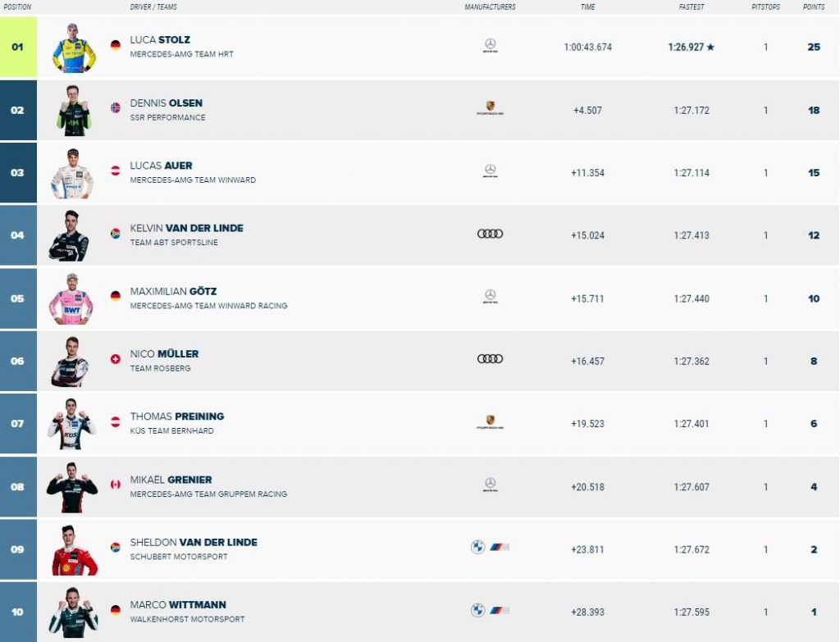Screen dimensions: 840x642
Task: Open Luca Stolz driver portrait
Action: coord(74,48)
